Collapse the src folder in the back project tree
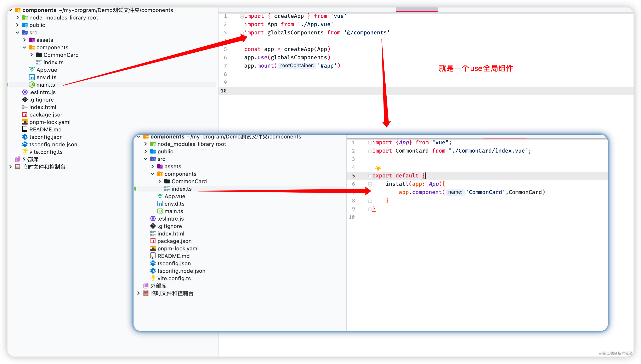641x364 pixels. point(17,33)
